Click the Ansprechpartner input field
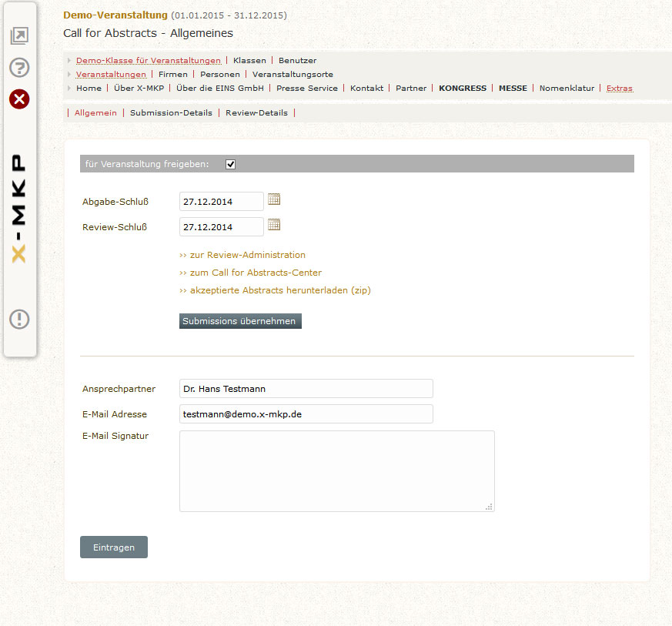Viewport: 672px width, 626px height. [306, 389]
